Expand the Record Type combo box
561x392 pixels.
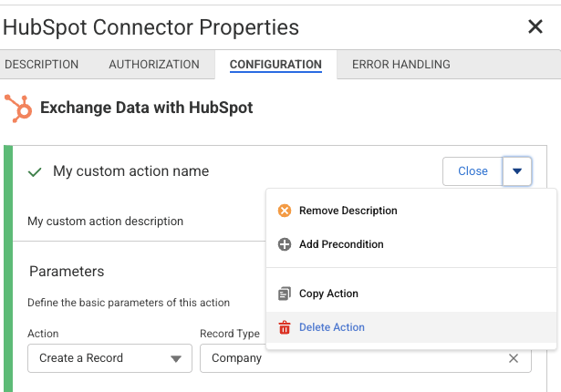coord(356,358)
